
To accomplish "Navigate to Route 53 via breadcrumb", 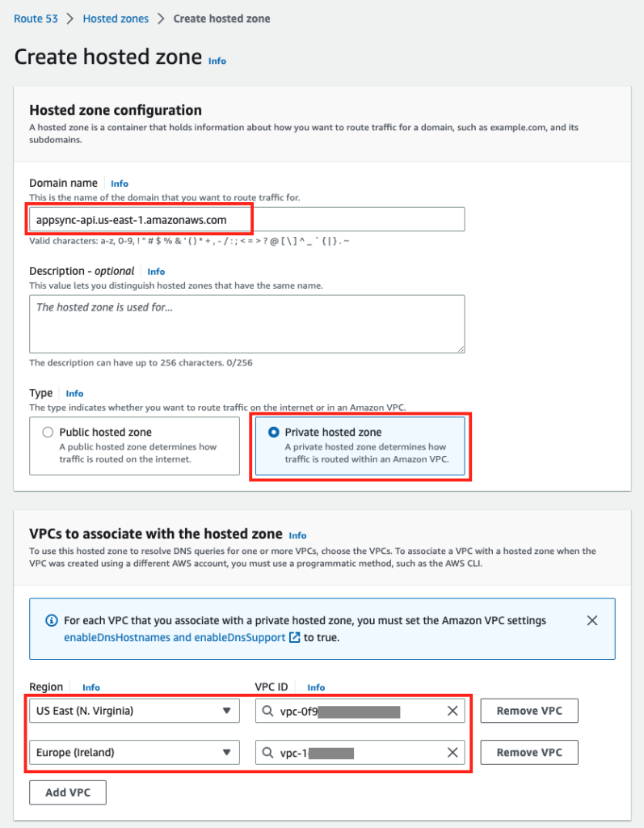I will click(36, 18).
